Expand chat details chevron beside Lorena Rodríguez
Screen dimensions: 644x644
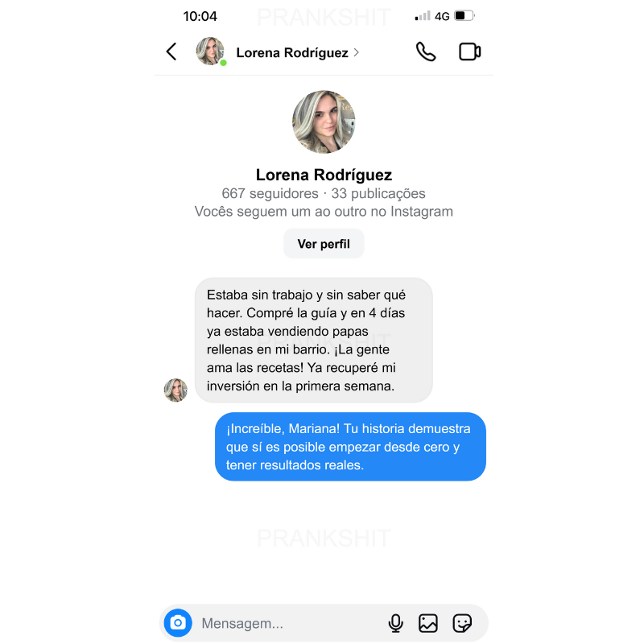pos(356,52)
